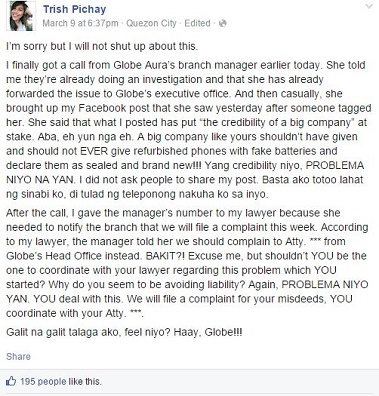Click the paragraph starting "I finally got a call"
This screenshot has width=379, height=396.
pos(189,130)
